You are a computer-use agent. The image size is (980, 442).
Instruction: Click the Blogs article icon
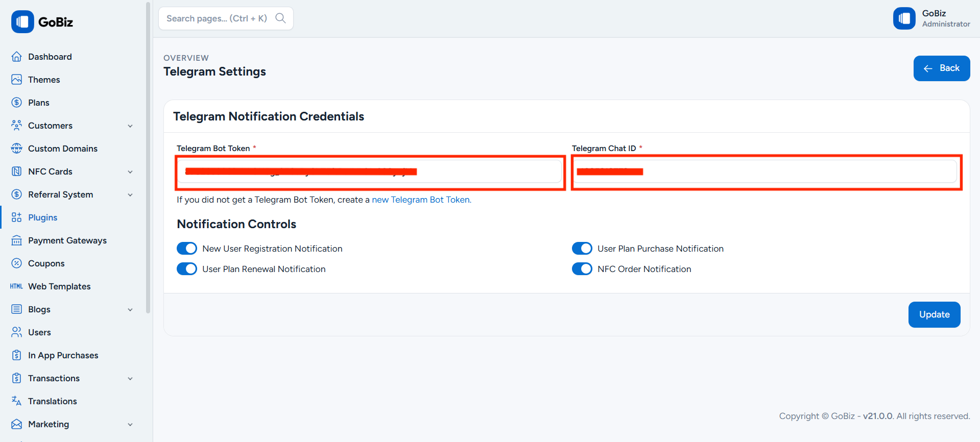(x=17, y=309)
